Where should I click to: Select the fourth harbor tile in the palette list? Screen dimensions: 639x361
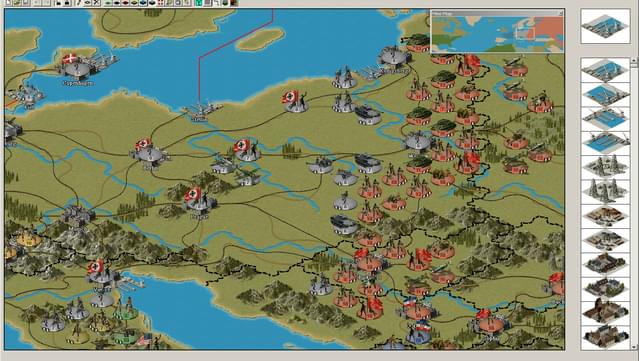(x=605, y=143)
